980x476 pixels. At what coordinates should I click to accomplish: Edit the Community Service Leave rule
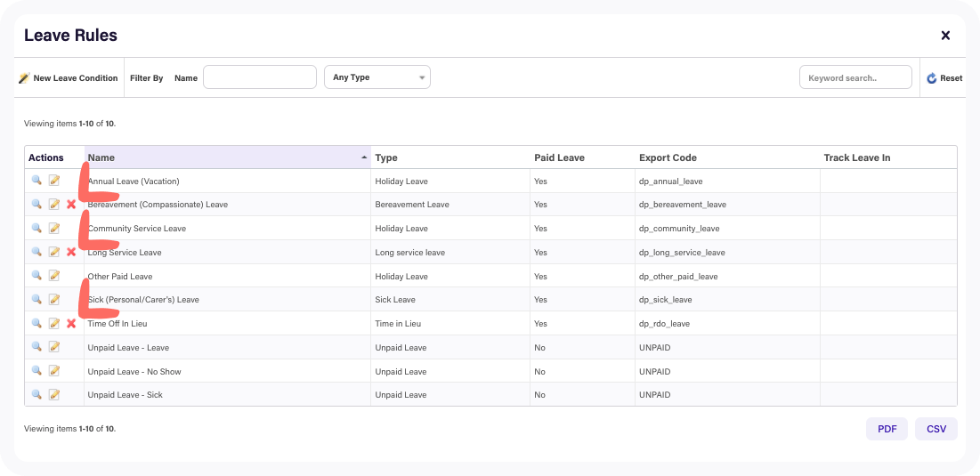click(x=54, y=228)
